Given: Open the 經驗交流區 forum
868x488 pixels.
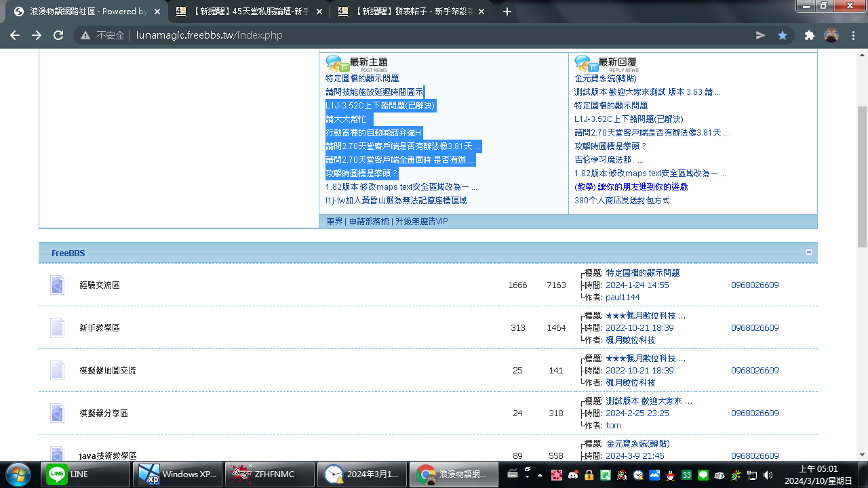Looking at the screenshot, I should click(x=100, y=285).
